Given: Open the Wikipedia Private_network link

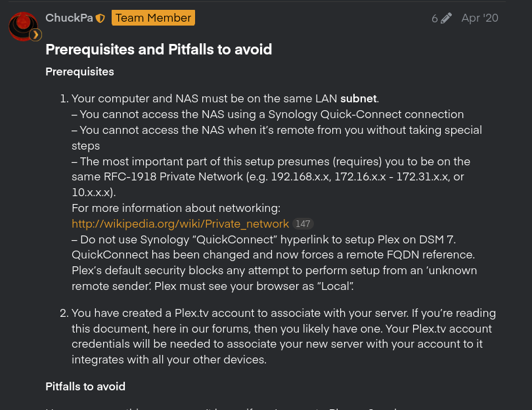Looking at the screenshot, I should (180, 224).
